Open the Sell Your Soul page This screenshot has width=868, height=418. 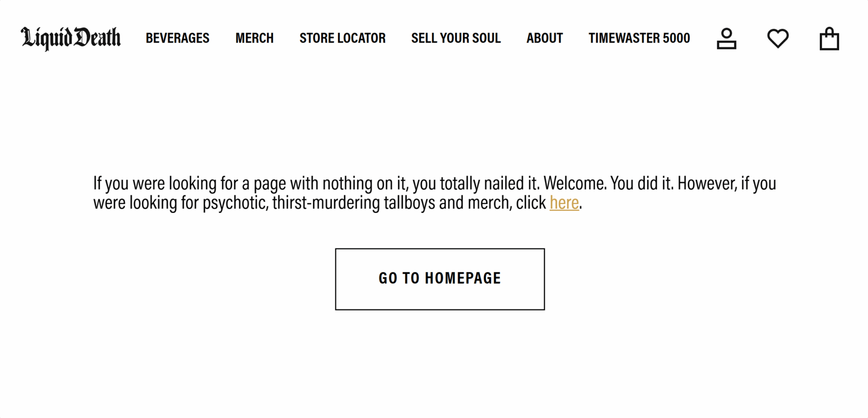coord(456,38)
